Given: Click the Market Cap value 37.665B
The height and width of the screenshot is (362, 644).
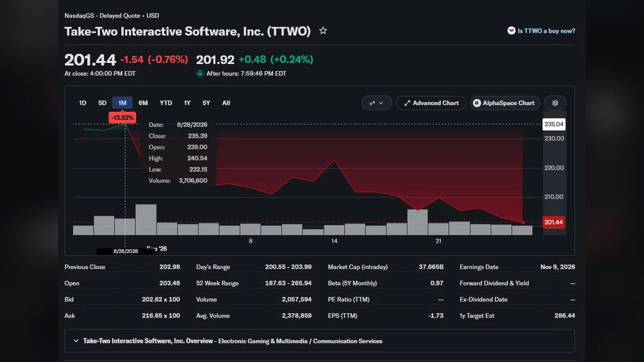Looking at the screenshot, I should [431, 267].
